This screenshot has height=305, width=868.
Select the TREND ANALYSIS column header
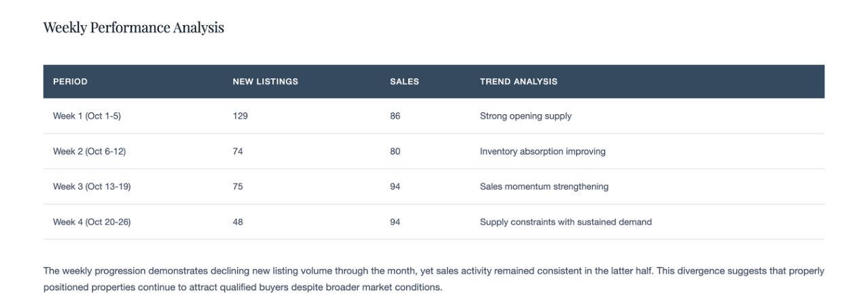[518, 82]
